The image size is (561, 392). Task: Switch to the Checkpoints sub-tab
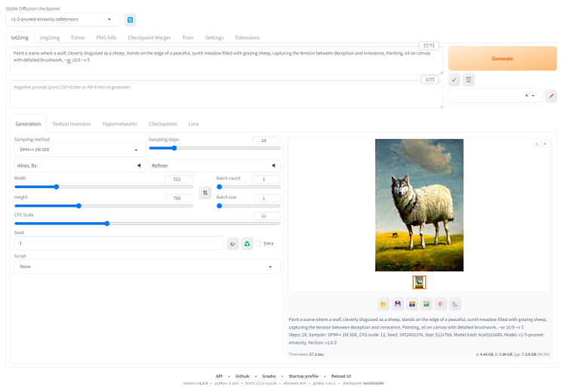point(163,124)
